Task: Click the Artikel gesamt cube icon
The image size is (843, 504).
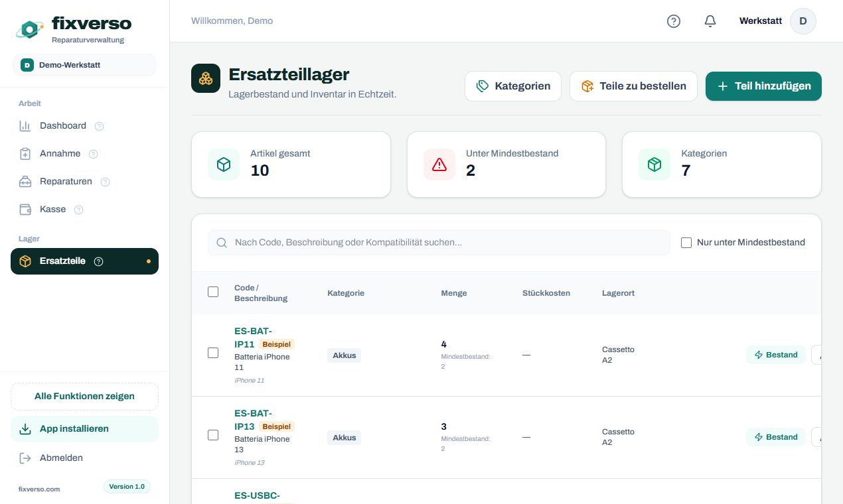Action: (224, 164)
